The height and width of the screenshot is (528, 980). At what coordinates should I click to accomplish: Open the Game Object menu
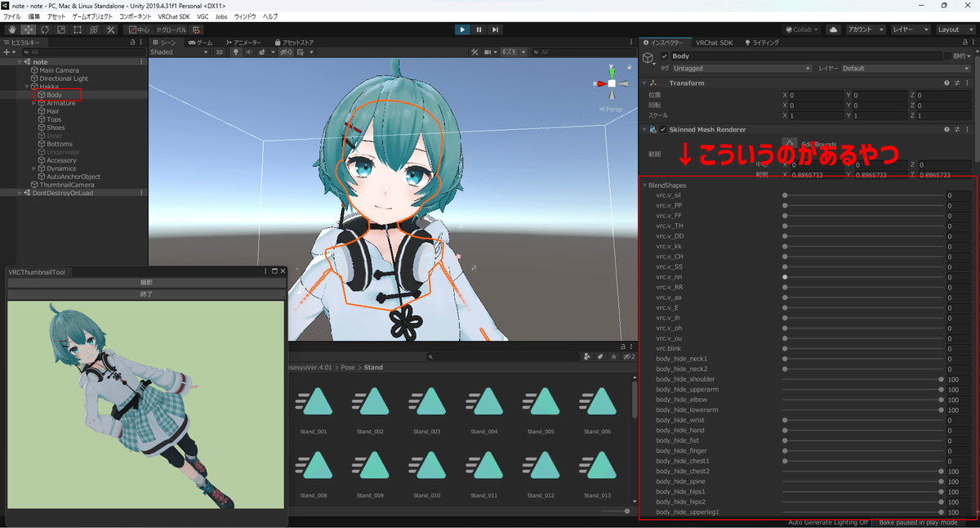[93, 16]
